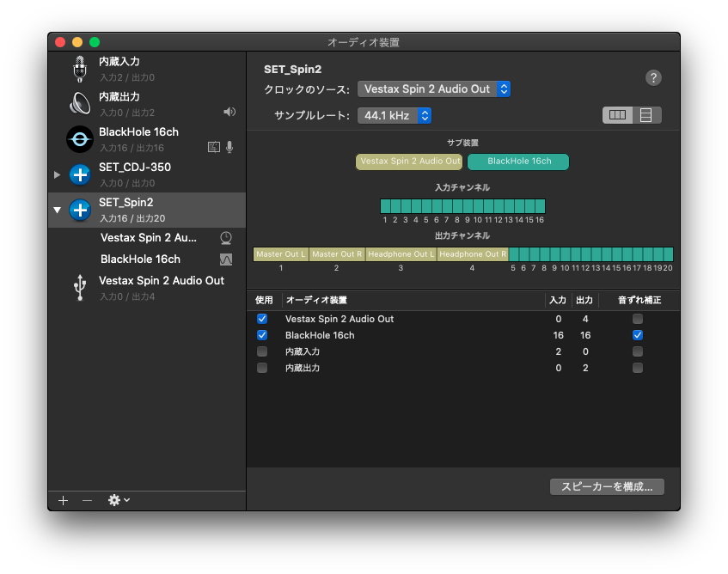Uncheck 使用 for BlackHole 16ch
The height and width of the screenshot is (574, 728).
pos(262,335)
